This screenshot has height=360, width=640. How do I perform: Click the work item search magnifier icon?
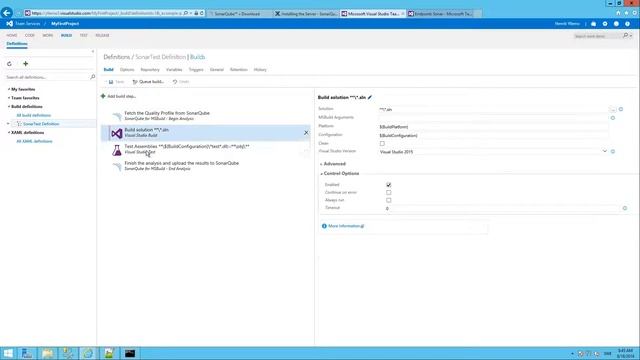(626, 36)
